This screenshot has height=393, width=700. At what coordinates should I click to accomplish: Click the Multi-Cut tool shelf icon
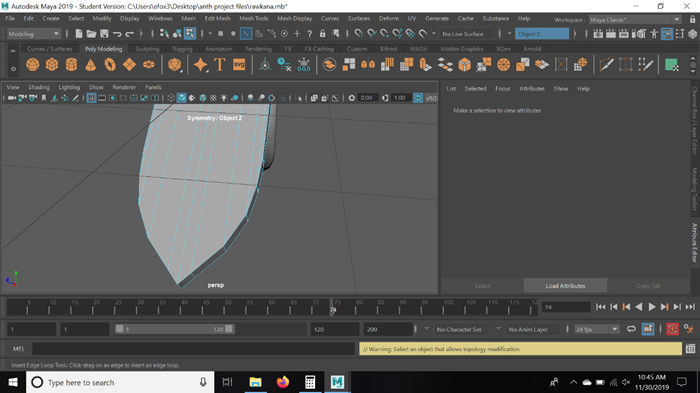(606, 65)
